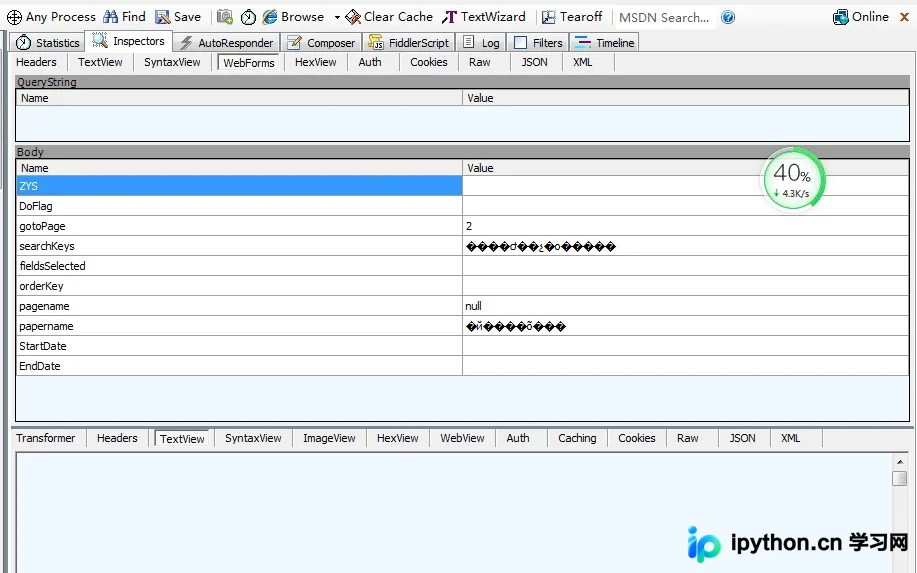The height and width of the screenshot is (573, 917).
Task: Open the response SyntaxView tab
Action: click(253, 438)
